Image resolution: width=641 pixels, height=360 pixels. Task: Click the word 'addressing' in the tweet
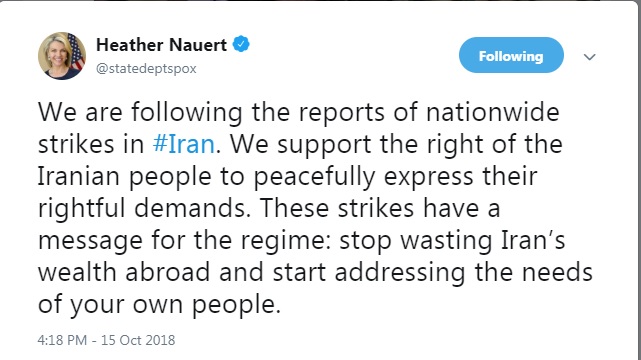[x=400, y=273]
